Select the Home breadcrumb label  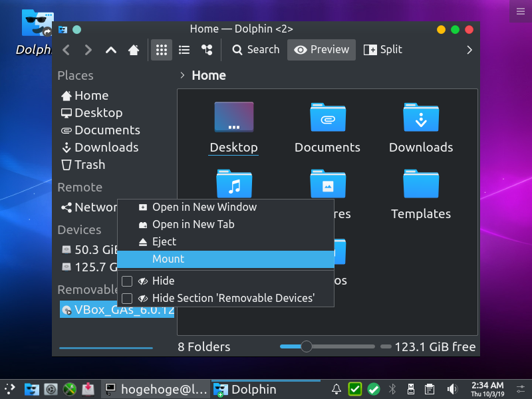point(209,75)
